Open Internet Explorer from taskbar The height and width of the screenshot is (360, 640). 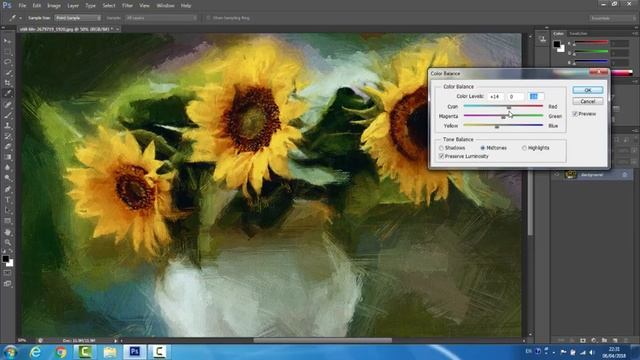(36, 352)
